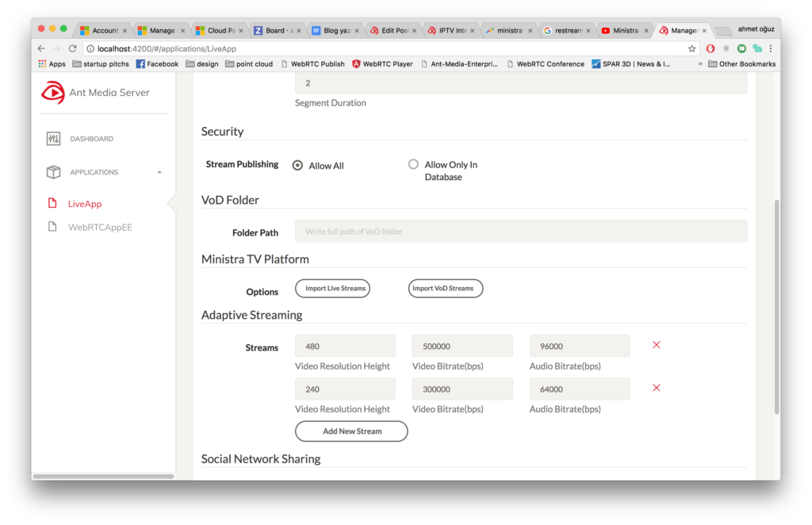Reload the page
Screen dimensions: 812x525
(x=72, y=48)
